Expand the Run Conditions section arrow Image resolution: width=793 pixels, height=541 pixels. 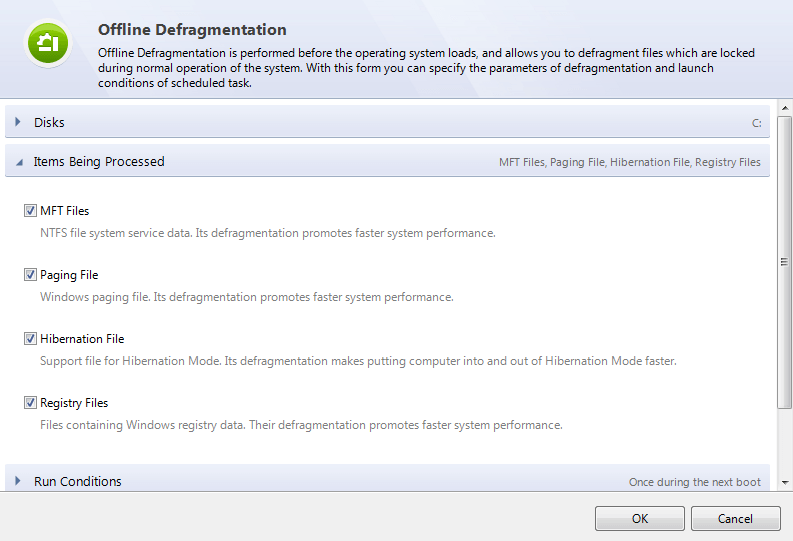click(18, 481)
